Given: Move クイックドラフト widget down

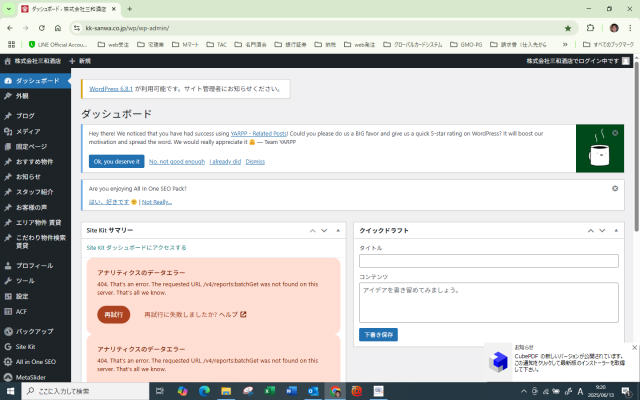Looking at the screenshot, I should point(602,231).
